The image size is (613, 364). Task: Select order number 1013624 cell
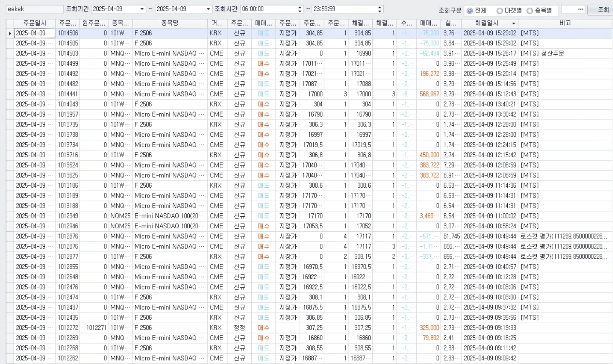67,165
